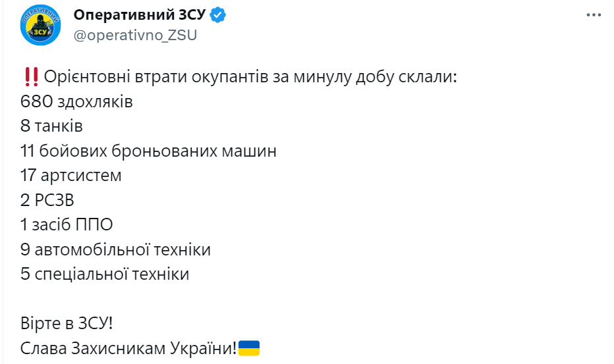Click the blue verified badge
Viewport: 614px width, 364px height.
(217, 15)
